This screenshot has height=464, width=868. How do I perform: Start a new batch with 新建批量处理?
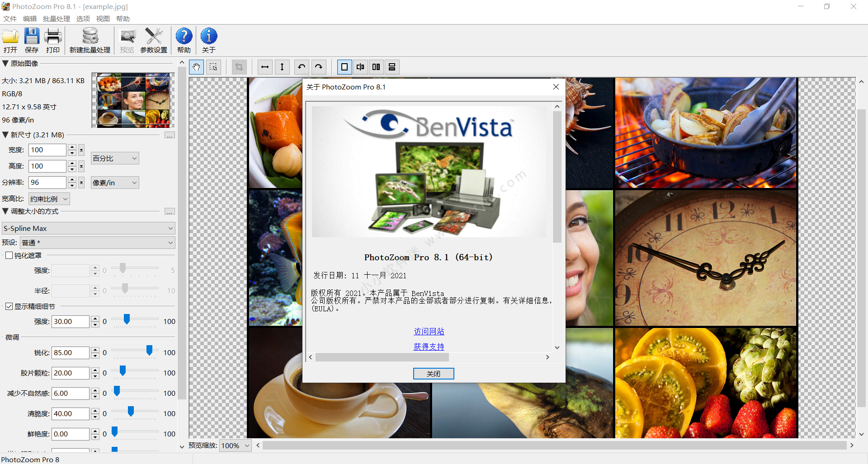coord(90,41)
